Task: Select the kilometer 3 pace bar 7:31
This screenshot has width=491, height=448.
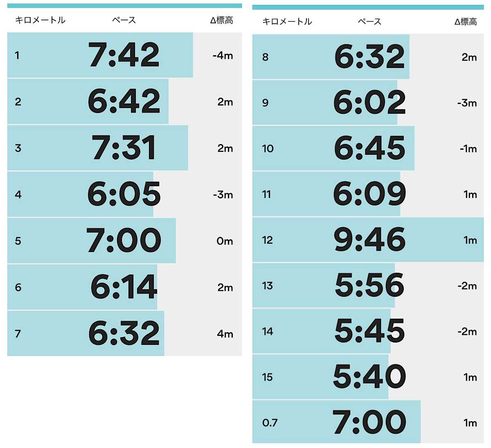Action: 124,148
